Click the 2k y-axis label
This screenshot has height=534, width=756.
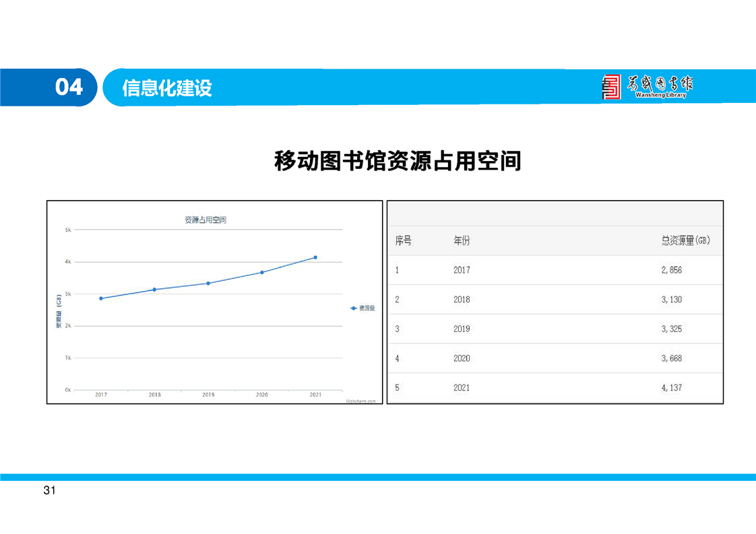68,326
